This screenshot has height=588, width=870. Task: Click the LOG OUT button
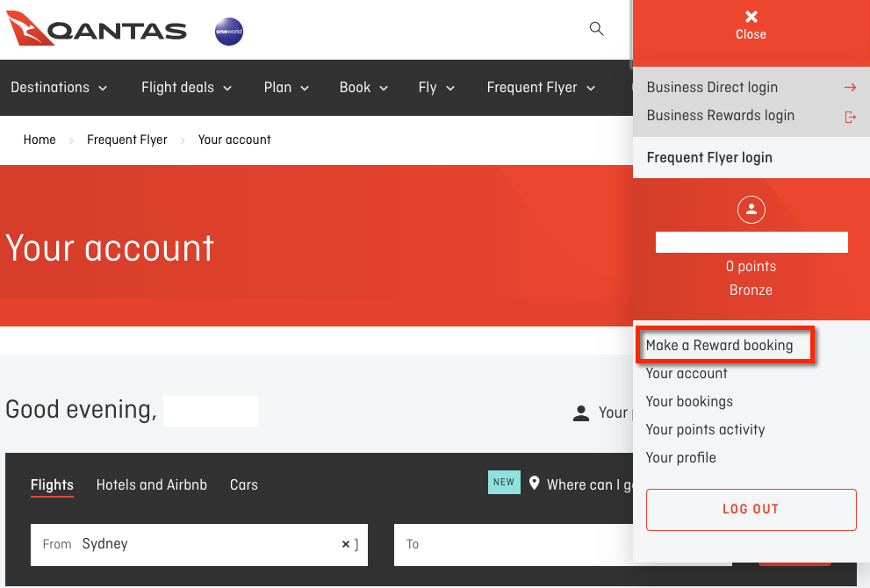(x=751, y=510)
